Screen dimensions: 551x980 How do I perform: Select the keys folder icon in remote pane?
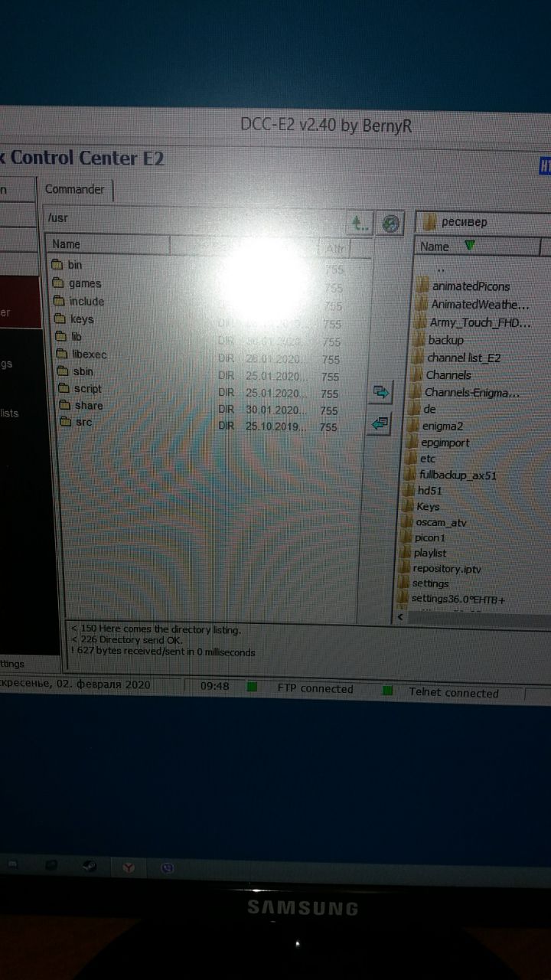60,319
